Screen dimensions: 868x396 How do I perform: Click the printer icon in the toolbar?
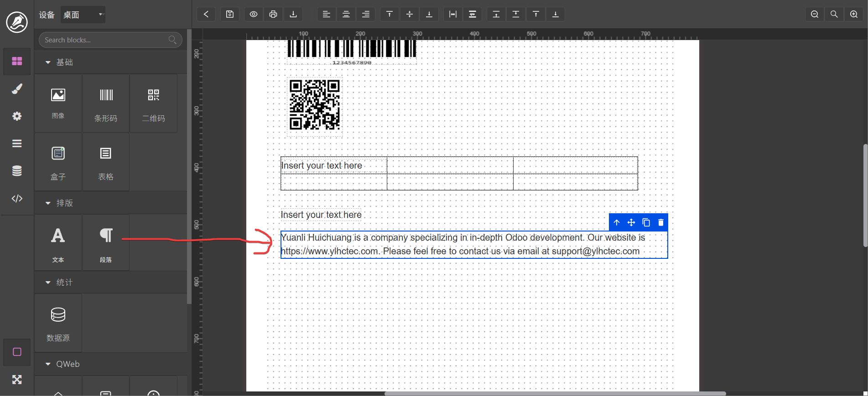[x=273, y=14]
